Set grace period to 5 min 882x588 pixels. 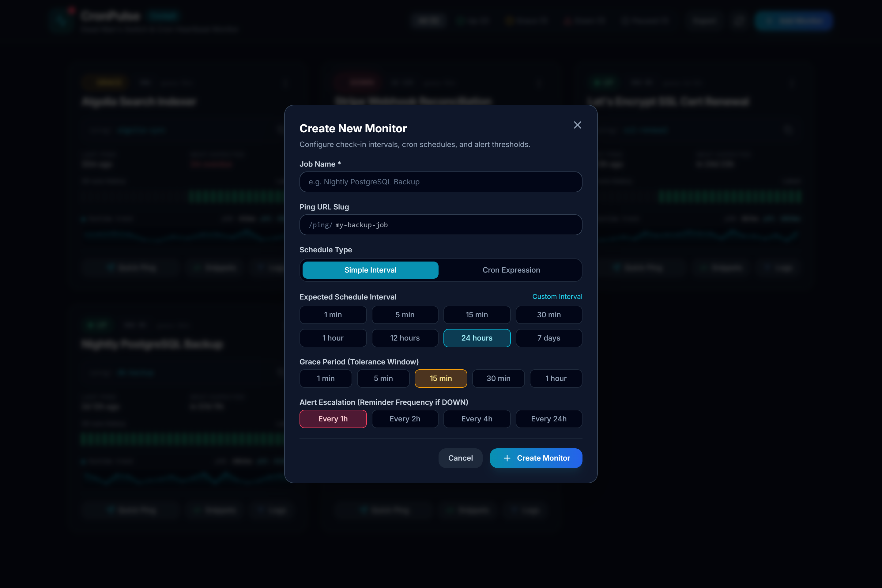(383, 379)
